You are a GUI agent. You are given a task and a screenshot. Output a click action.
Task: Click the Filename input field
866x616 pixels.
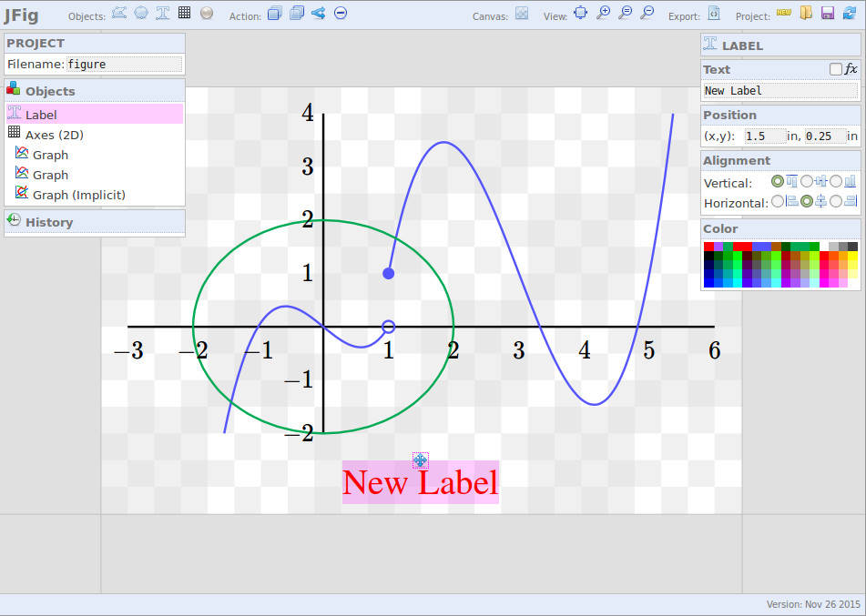(x=124, y=65)
